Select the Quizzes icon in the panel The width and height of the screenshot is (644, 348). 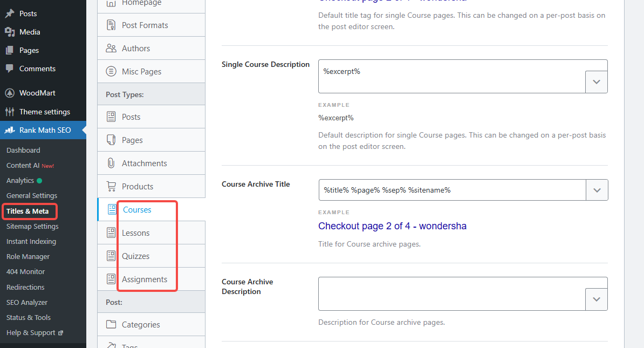[x=112, y=256]
